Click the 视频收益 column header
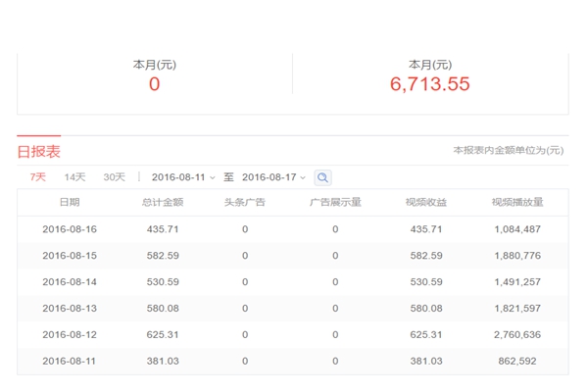 426,203
